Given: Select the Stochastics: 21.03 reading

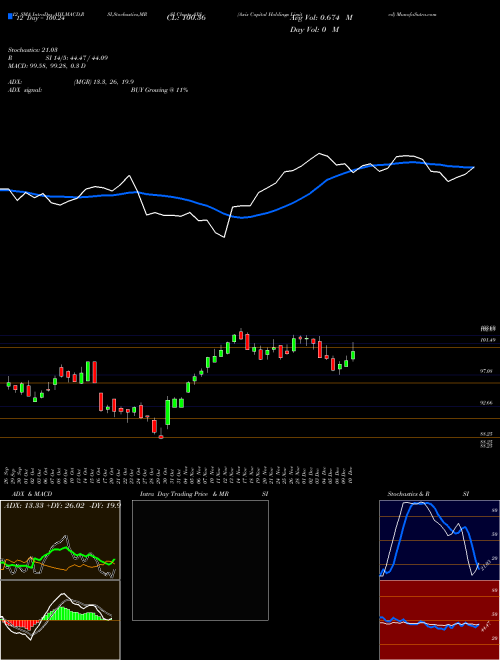Looking at the screenshot, I should (32, 50).
